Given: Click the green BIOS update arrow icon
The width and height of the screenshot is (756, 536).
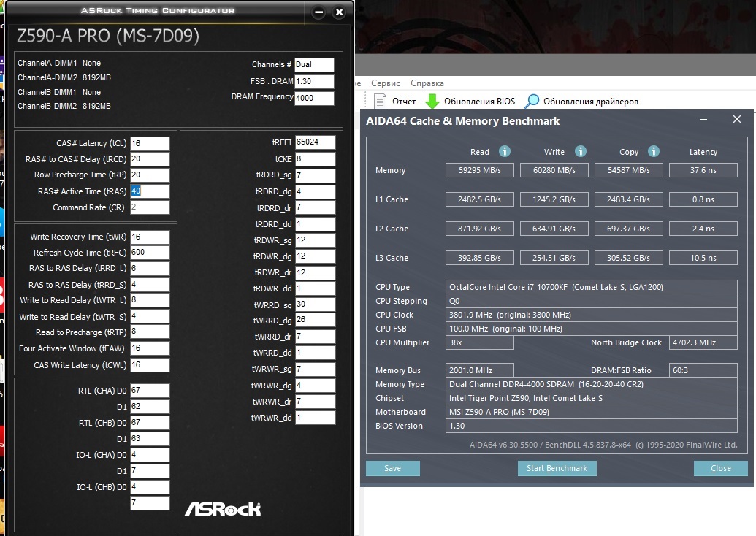Looking at the screenshot, I should point(432,102).
